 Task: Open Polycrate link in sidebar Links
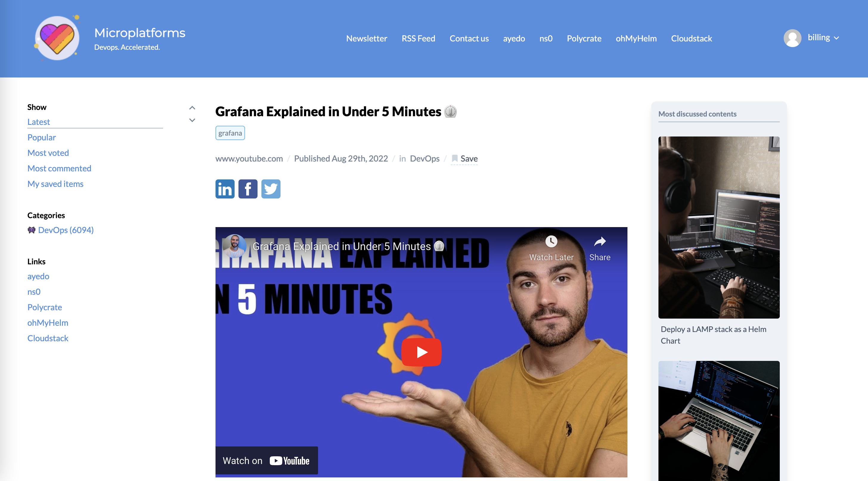tap(44, 307)
